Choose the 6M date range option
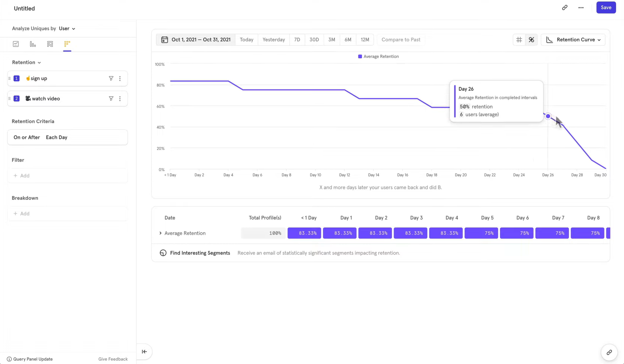Image resolution: width=624 pixels, height=364 pixels. click(348, 39)
